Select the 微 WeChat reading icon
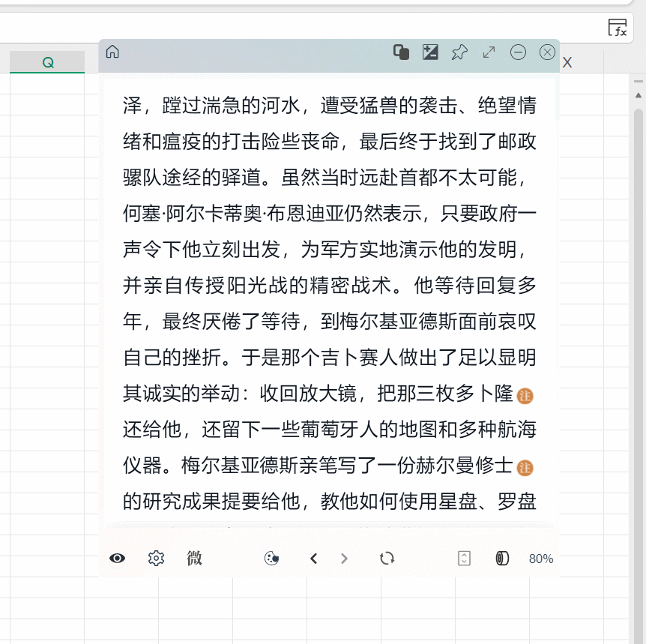This screenshot has height=644, width=646. (x=195, y=558)
